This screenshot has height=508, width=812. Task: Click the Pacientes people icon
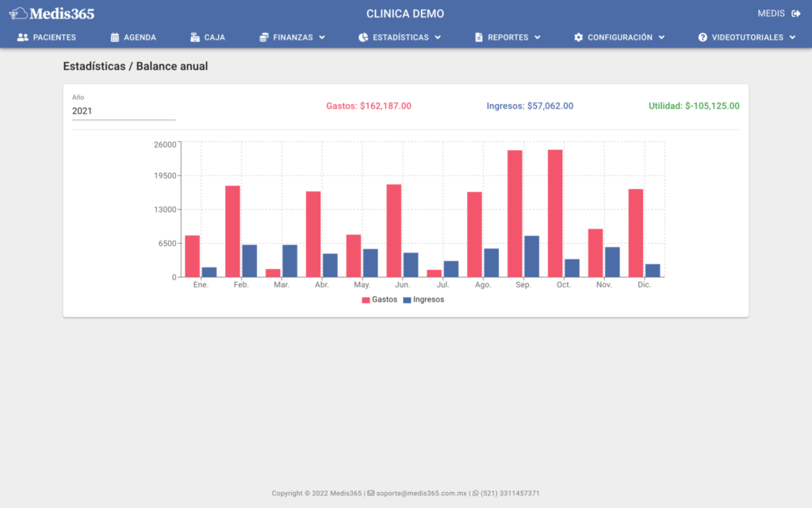pyautogui.click(x=22, y=37)
